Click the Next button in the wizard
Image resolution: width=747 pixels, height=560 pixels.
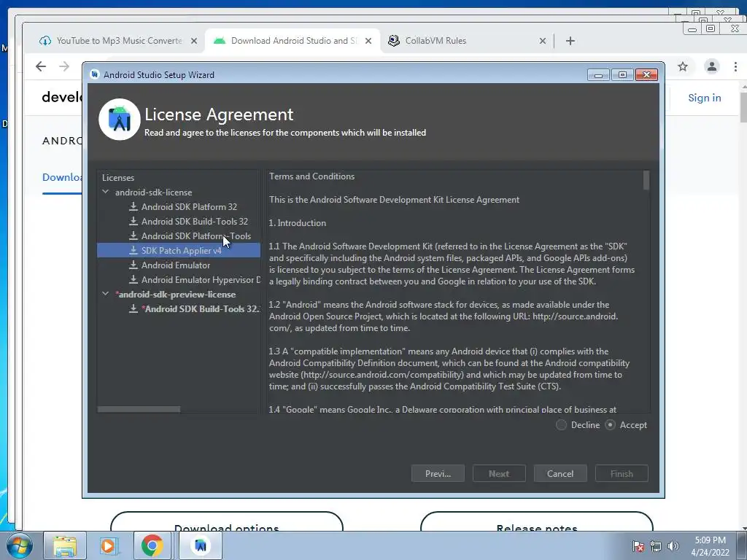[499, 474]
